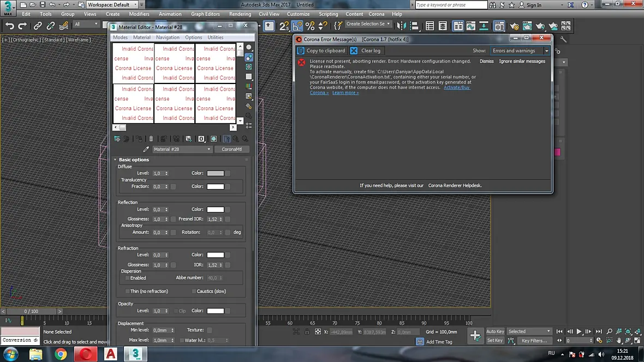Enable Dispersion Enabled checkbox
The width and height of the screenshot is (644, 362).
coord(128,278)
